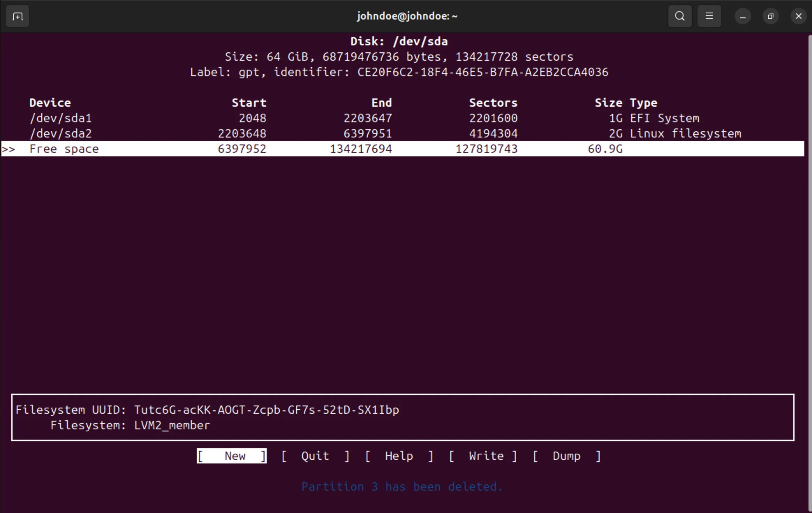The image size is (812, 513).
Task: Restore the terminal window size
Action: pos(770,16)
